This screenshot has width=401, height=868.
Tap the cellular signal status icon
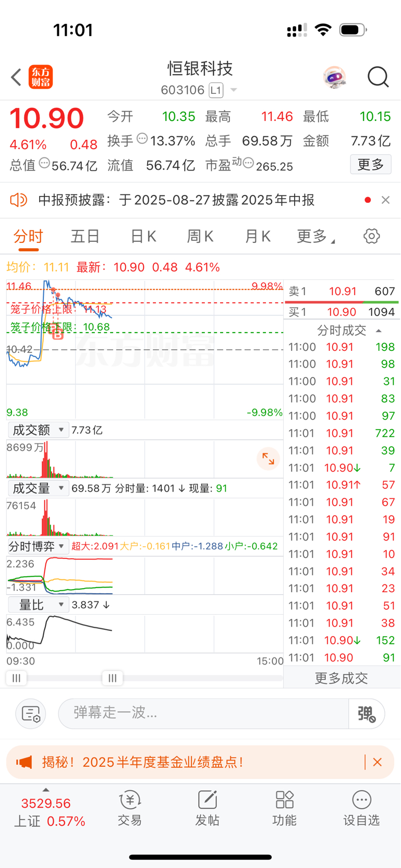tap(297, 30)
